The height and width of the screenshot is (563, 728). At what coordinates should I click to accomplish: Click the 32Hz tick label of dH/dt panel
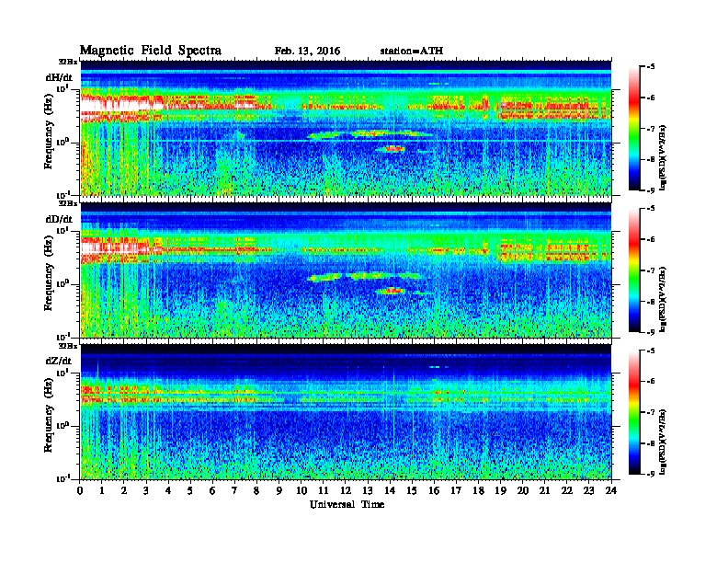[x=67, y=62]
